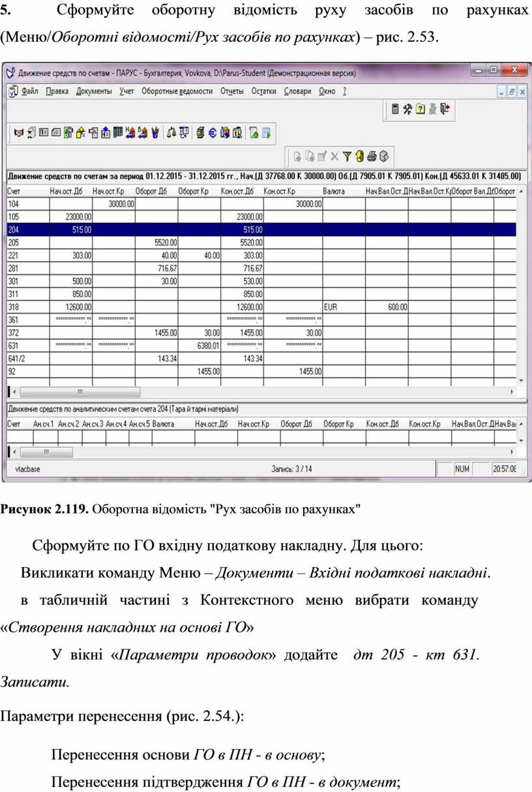Select the account 205 row
The image size is (532, 792).
tap(261, 242)
